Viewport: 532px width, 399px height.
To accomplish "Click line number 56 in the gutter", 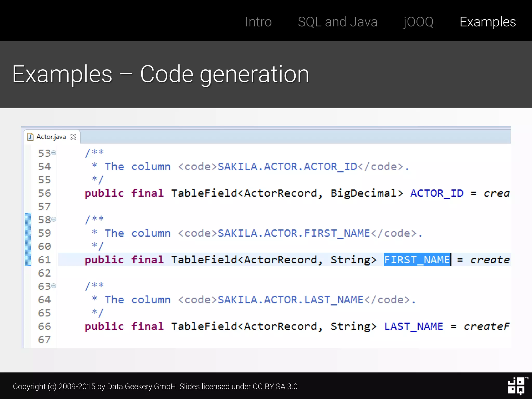I will pos(44,193).
